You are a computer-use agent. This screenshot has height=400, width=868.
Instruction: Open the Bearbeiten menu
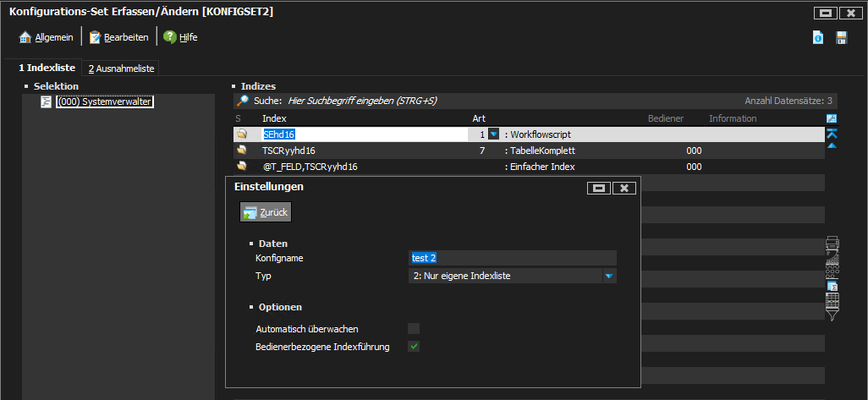[119, 37]
